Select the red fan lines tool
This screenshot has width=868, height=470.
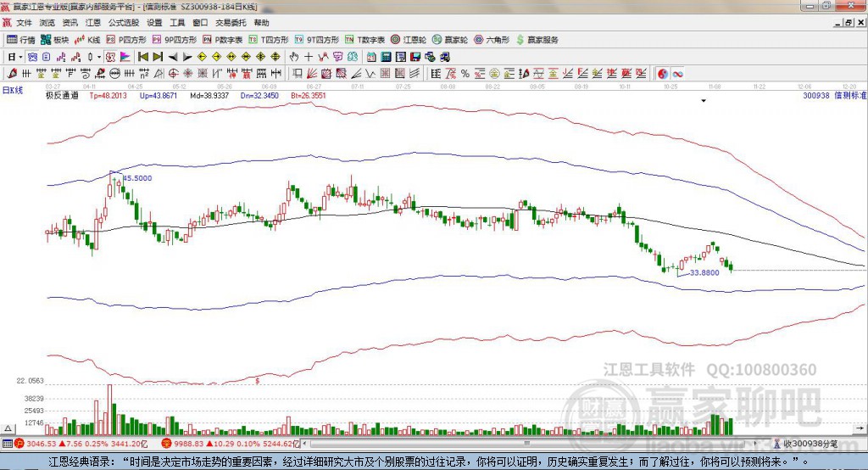tap(312, 73)
